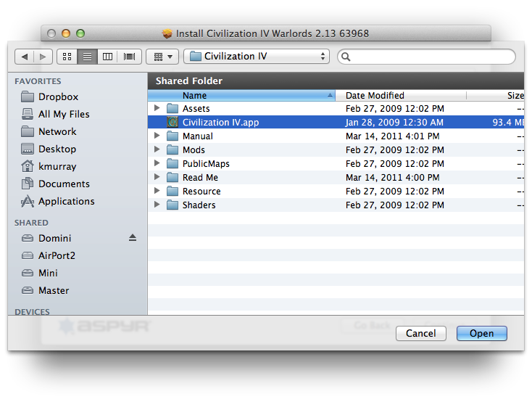The image size is (532, 402).
Task: Open the item arrangement dropdown
Action: tap(162, 57)
